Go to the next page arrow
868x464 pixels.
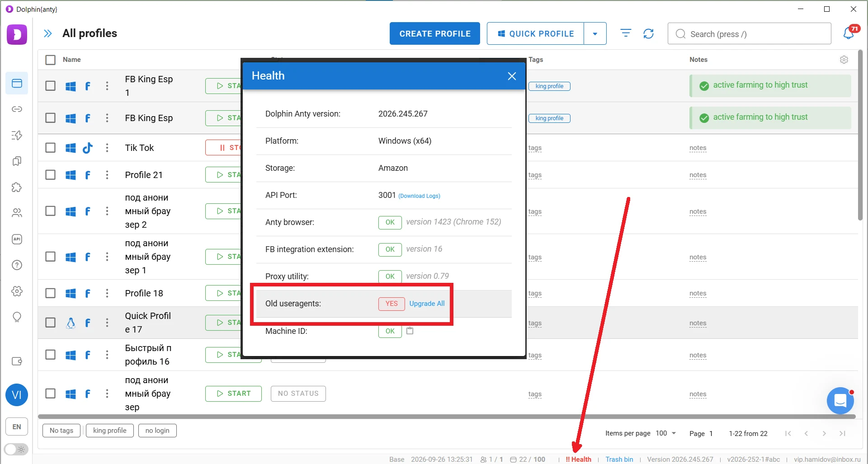(x=824, y=433)
